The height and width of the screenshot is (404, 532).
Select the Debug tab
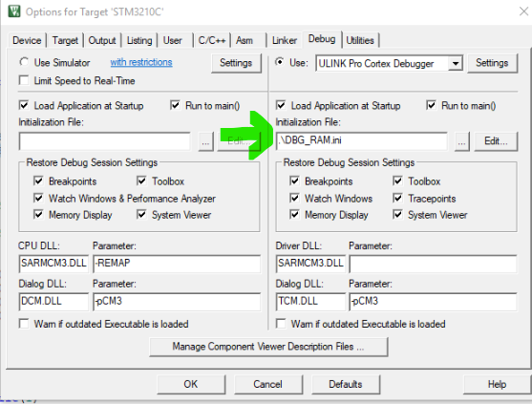pyautogui.click(x=322, y=39)
